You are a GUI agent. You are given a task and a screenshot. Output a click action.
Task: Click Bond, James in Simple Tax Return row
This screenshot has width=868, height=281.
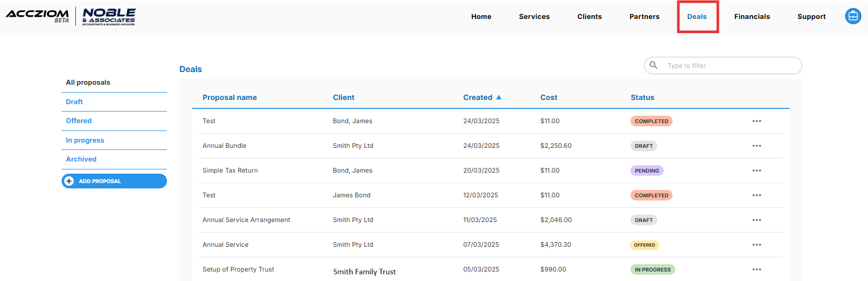[x=352, y=170]
